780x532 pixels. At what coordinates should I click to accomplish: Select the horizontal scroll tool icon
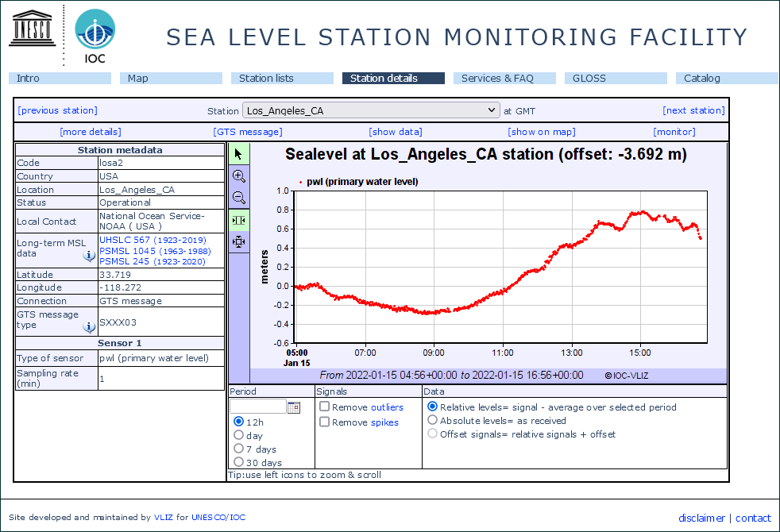click(x=239, y=220)
